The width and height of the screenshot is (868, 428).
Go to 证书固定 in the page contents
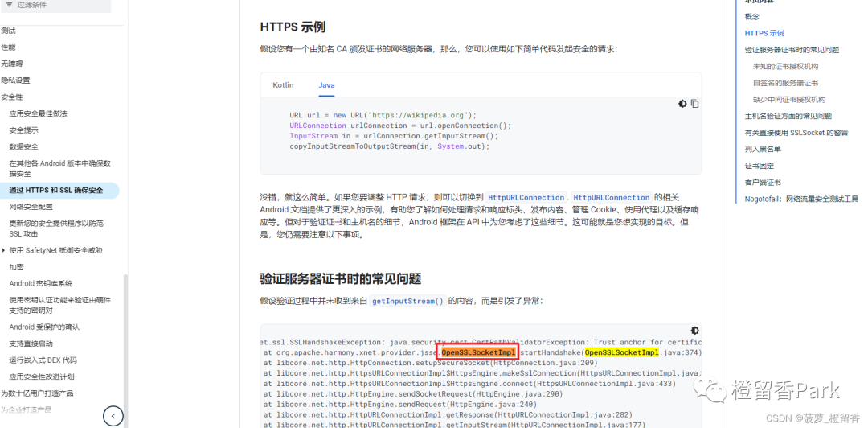[x=759, y=166]
